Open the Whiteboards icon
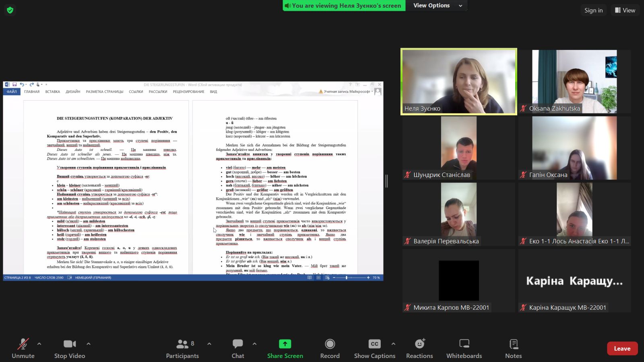Screen dimensions: 644x362 464,344
